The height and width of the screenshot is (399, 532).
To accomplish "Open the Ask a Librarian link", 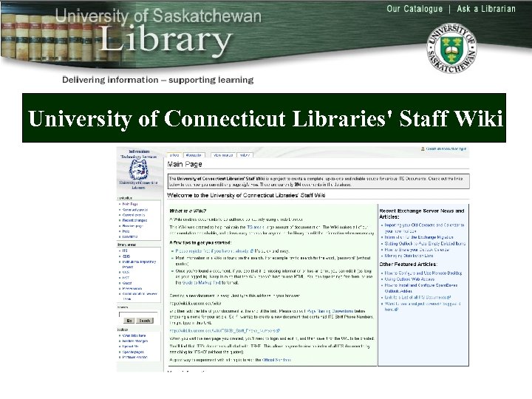I will (x=486, y=9).
